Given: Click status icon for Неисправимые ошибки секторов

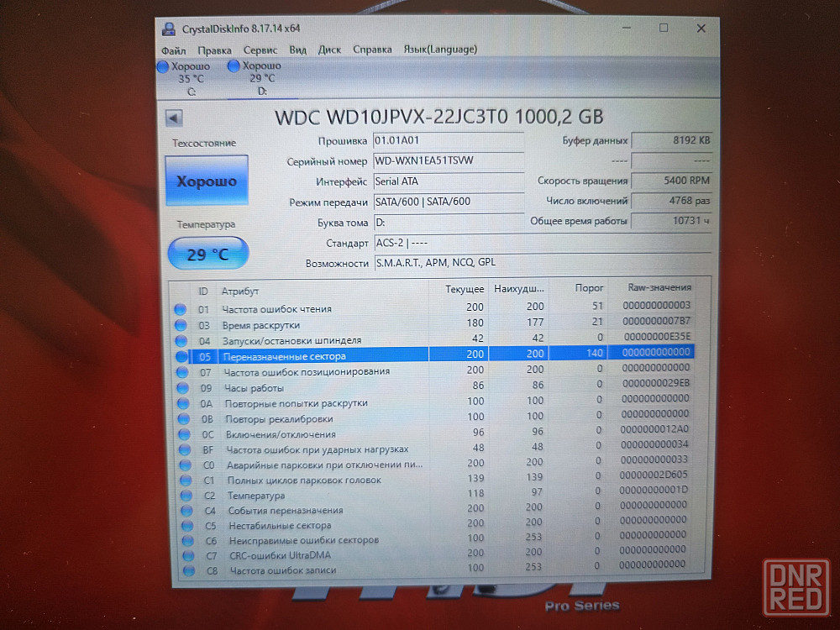Looking at the screenshot, I should [188, 540].
